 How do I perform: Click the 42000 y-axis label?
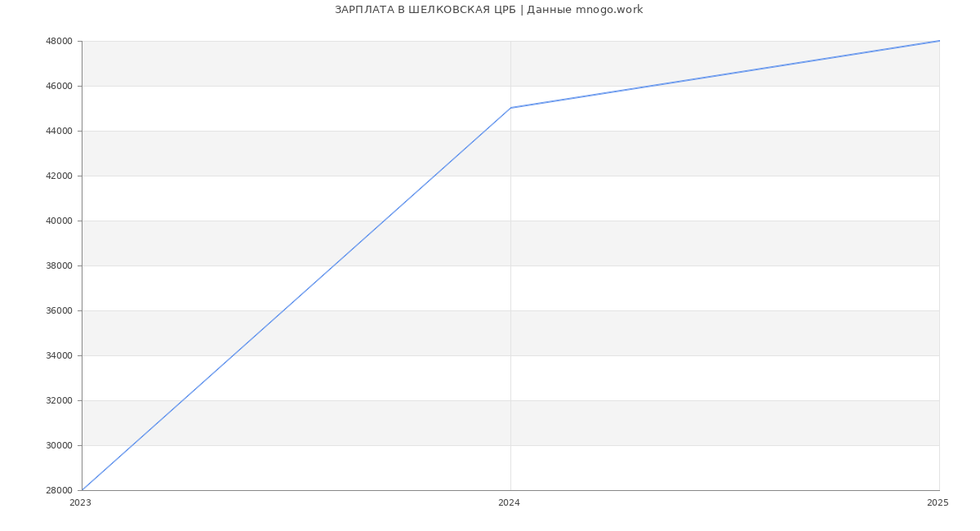[59, 176]
